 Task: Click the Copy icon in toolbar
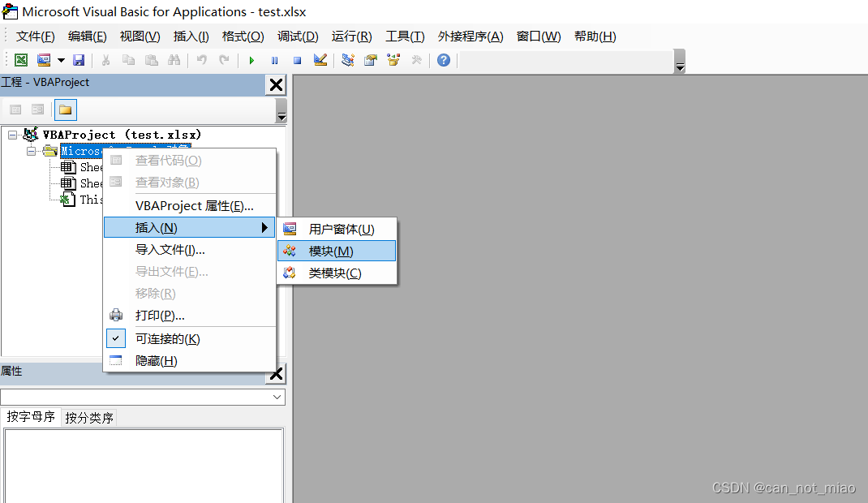point(128,60)
